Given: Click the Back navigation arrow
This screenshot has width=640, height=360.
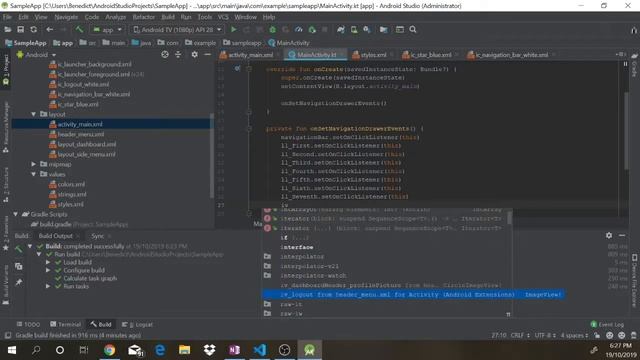Looking at the screenshot, I should pyautogui.click(x=49, y=30).
